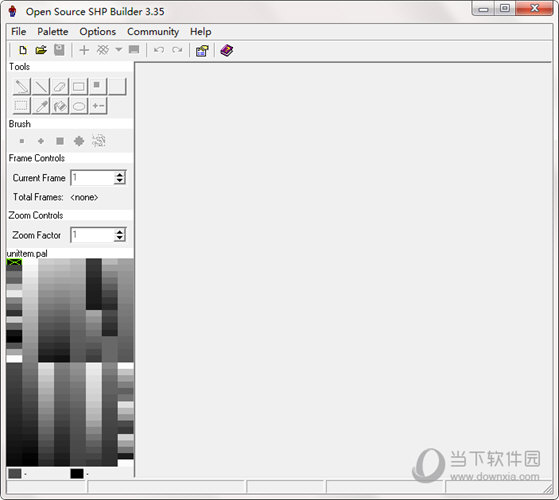Expand the toolbar dropdown arrow beside grid icon
The image size is (559, 500).
(x=119, y=50)
